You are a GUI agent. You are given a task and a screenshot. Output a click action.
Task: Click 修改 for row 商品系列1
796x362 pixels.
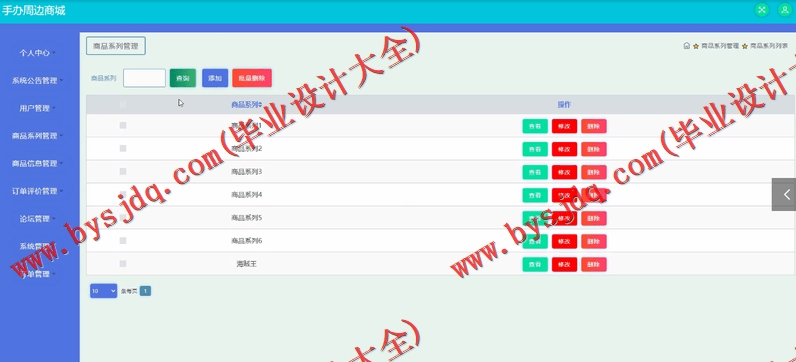pyautogui.click(x=565, y=126)
